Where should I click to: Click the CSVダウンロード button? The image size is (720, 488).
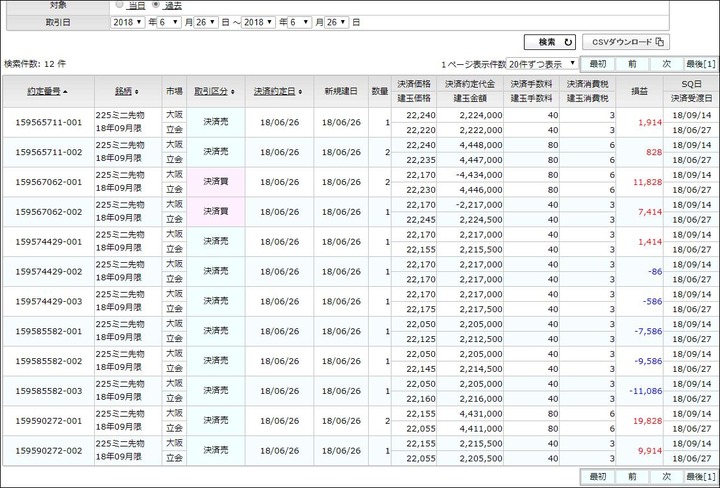(626, 42)
